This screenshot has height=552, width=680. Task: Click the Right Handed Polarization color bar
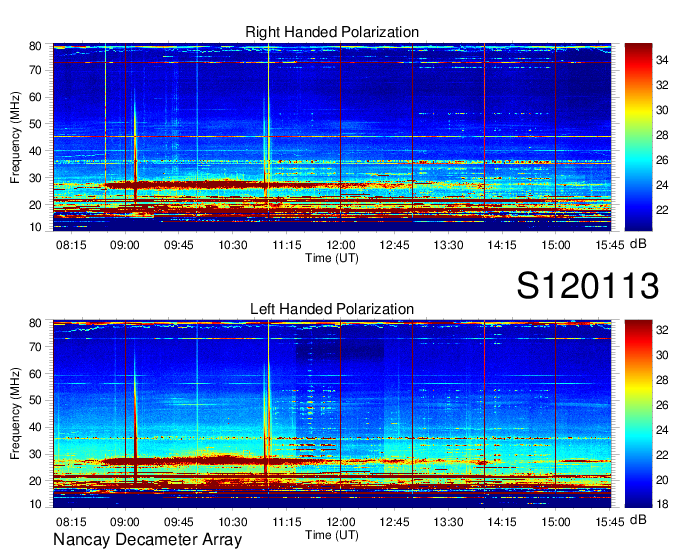(638, 137)
